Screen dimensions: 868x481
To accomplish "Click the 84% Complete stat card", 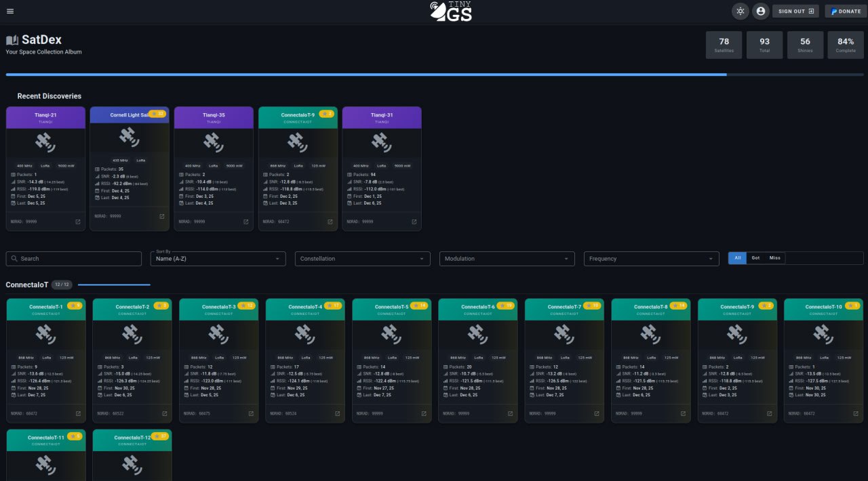I will (846, 45).
